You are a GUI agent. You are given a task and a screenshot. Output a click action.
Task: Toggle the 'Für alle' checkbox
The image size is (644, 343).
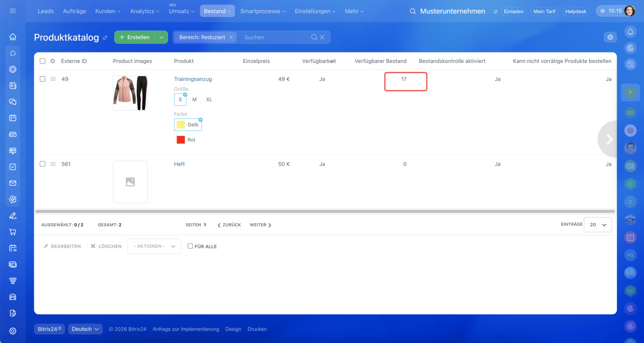(x=190, y=246)
